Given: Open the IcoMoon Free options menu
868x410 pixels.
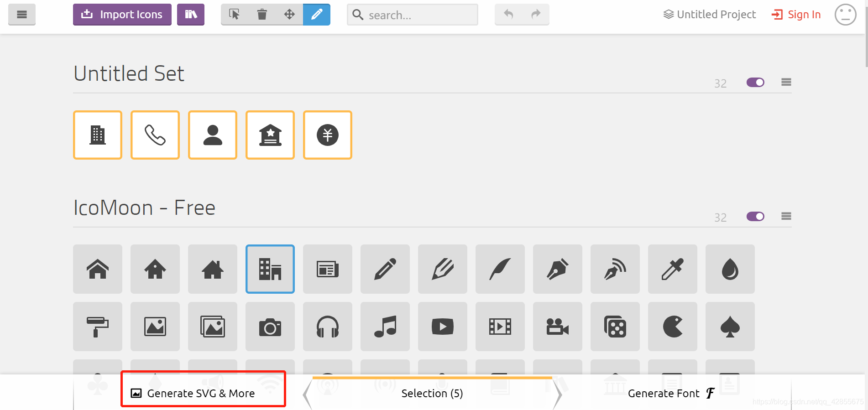Looking at the screenshot, I should click(786, 216).
